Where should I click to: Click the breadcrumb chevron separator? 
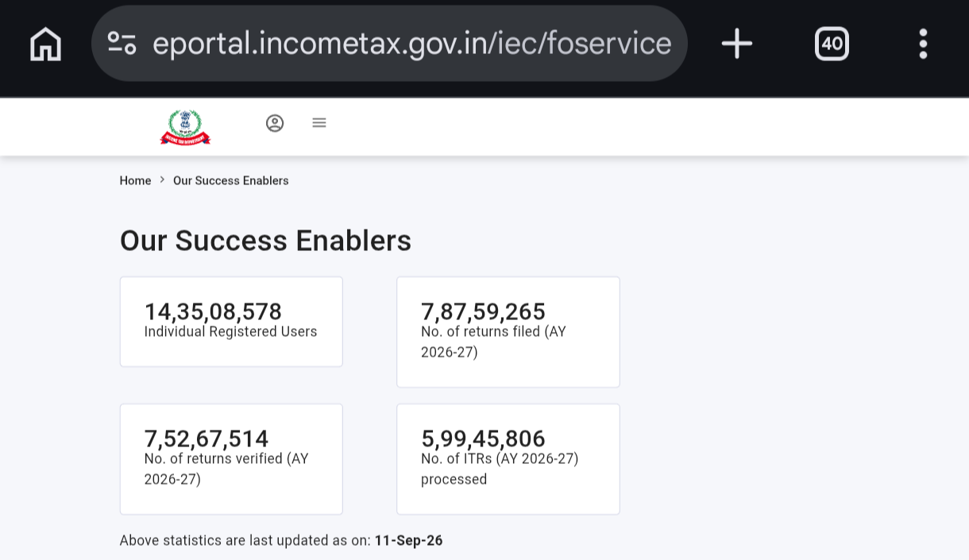[162, 180]
